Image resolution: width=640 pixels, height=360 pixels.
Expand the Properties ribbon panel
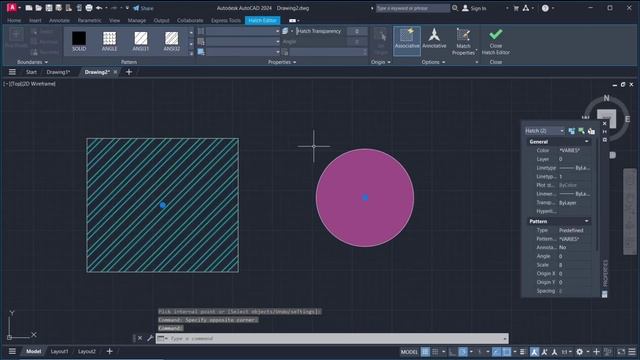[282, 62]
